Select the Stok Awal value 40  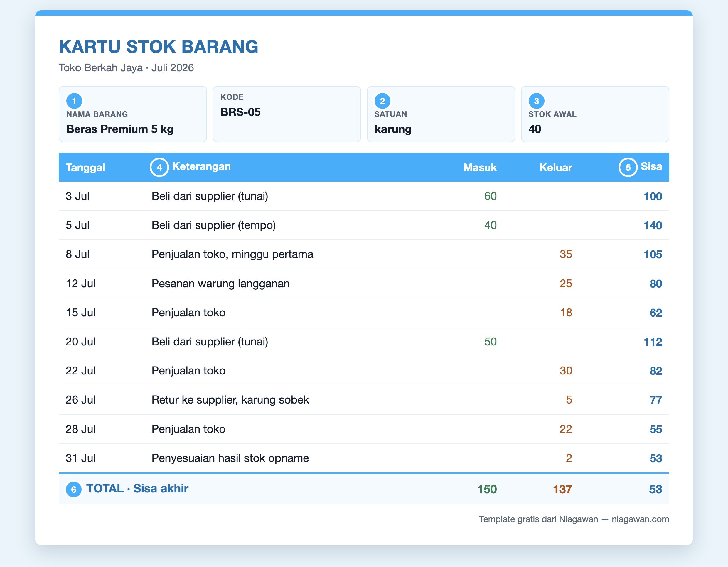click(x=535, y=129)
